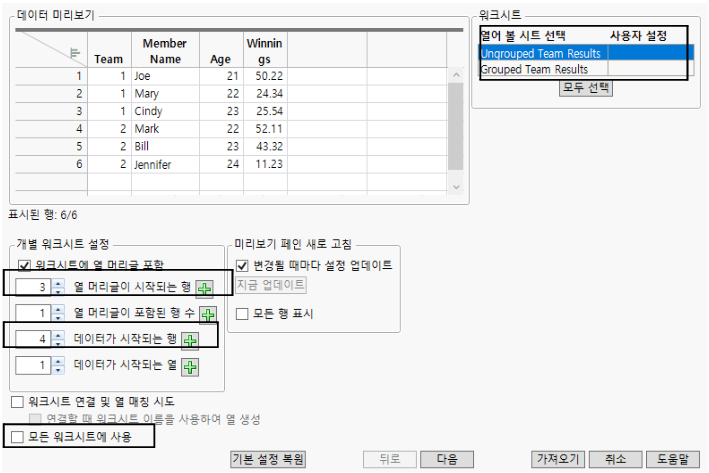
Task: Select Grouped Team Results worksheet
Action: (x=586, y=69)
